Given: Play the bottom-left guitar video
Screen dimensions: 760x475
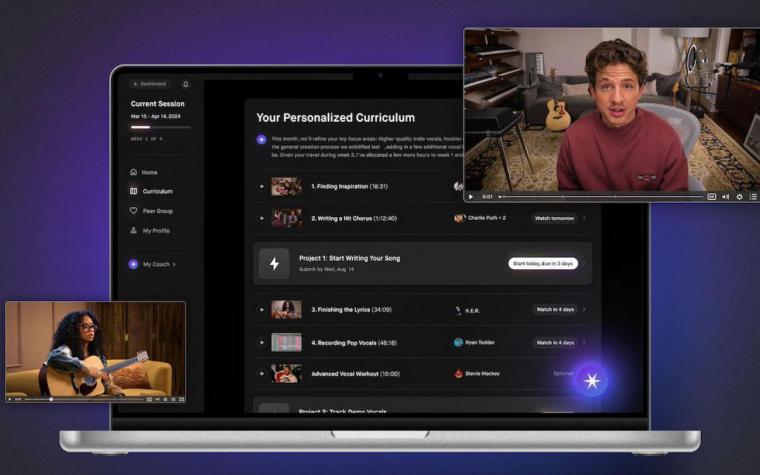Looking at the screenshot, I should click(10, 399).
